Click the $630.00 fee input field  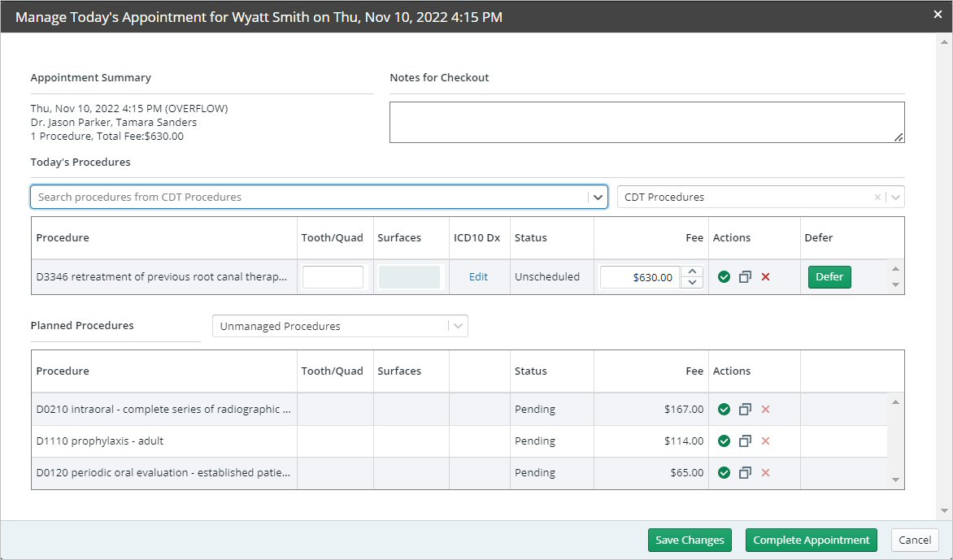[x=639, y=277]
